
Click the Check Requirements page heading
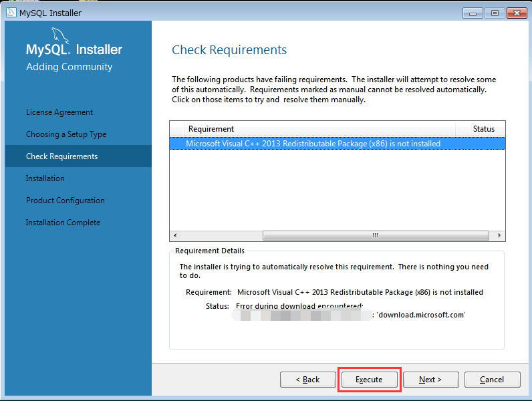(229, 50)
